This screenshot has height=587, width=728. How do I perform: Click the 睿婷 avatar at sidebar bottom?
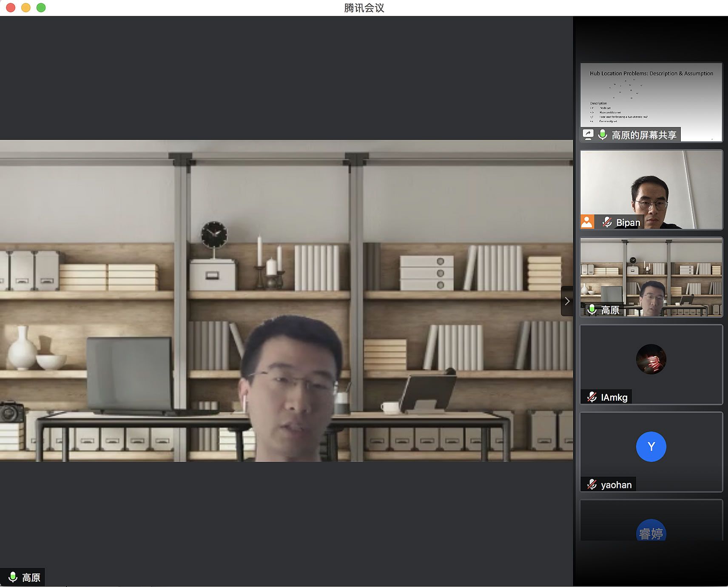[651, 532]
